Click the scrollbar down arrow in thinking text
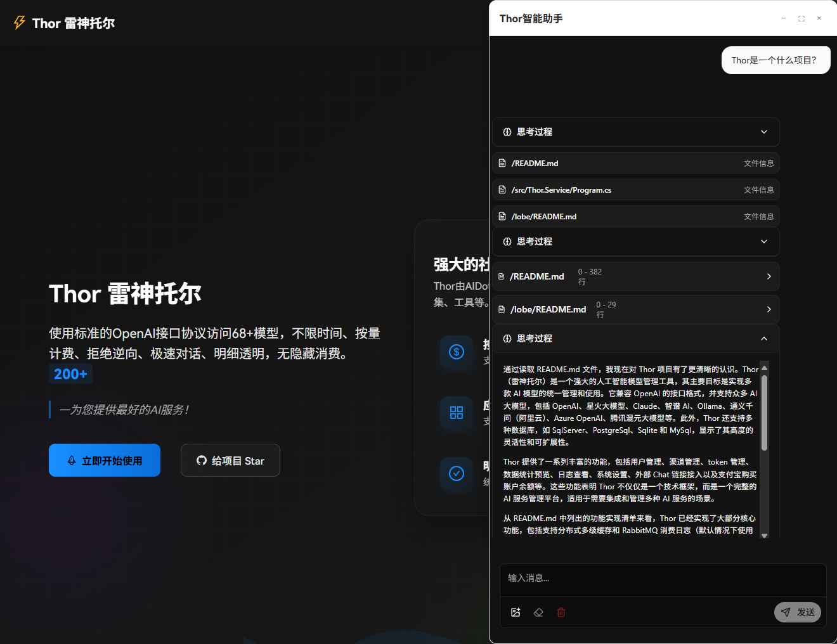This screenshot has width=837, height=644. point(764,536)
